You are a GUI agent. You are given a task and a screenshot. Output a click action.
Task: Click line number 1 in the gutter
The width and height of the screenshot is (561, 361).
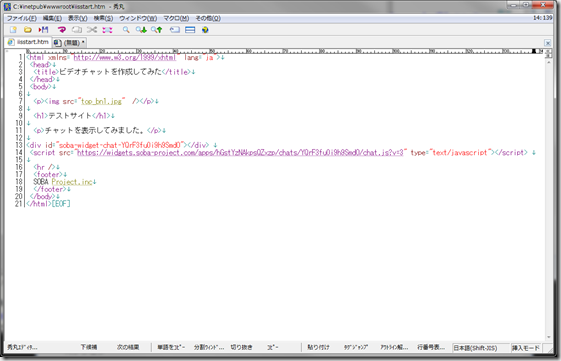tap(20, 57)
